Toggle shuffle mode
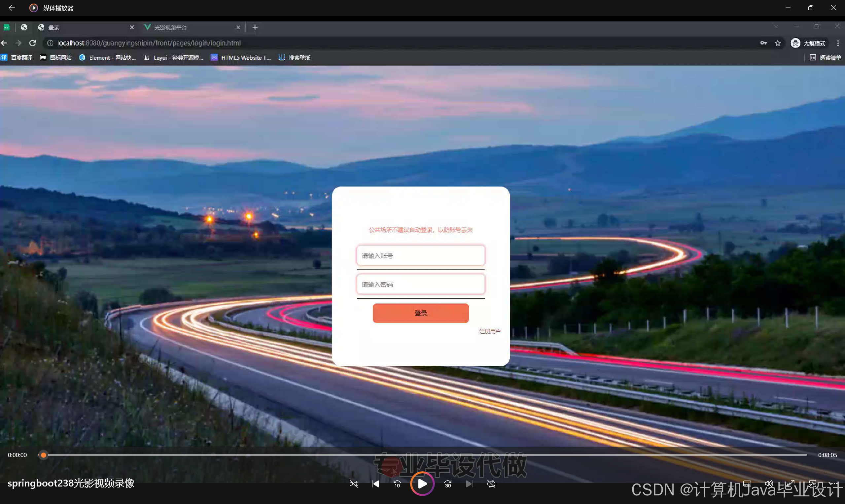This screenshot has height=504, width=845. click(x=353, y=484)
